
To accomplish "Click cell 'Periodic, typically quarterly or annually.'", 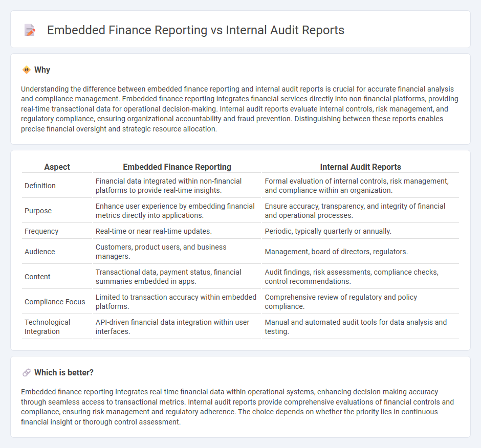I will pyautogui.click(x=360, y=231).
